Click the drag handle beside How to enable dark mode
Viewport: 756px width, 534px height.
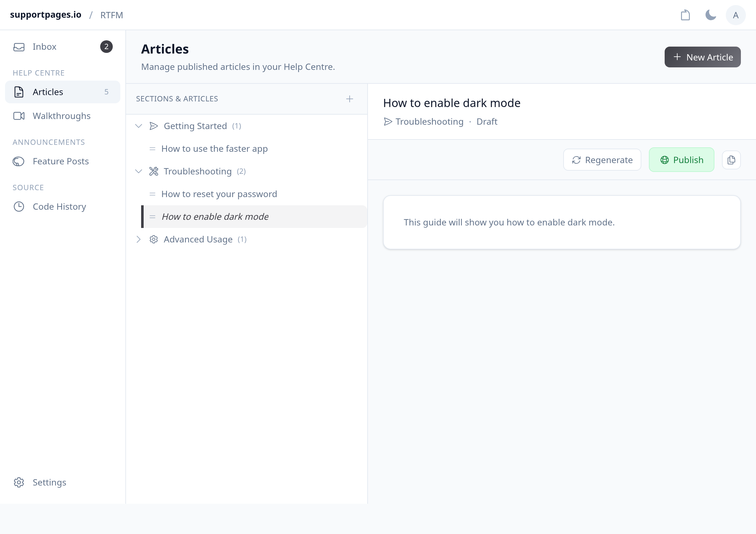pyautogui.click(x=152, y=217)
